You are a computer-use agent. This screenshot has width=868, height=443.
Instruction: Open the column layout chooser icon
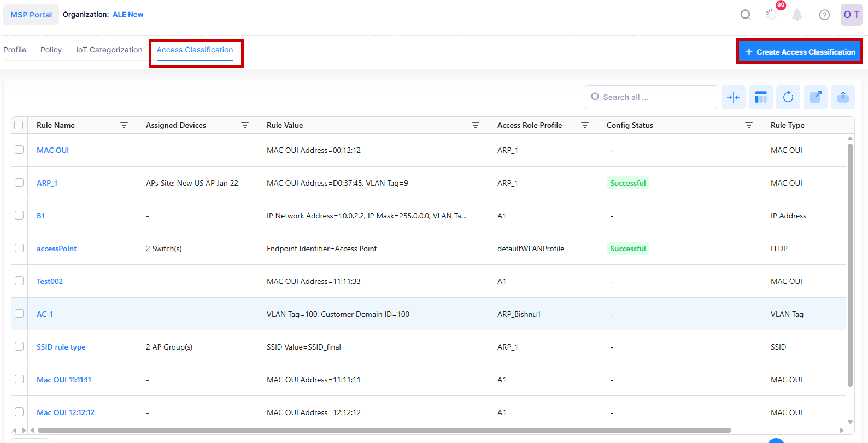(760, 97)
